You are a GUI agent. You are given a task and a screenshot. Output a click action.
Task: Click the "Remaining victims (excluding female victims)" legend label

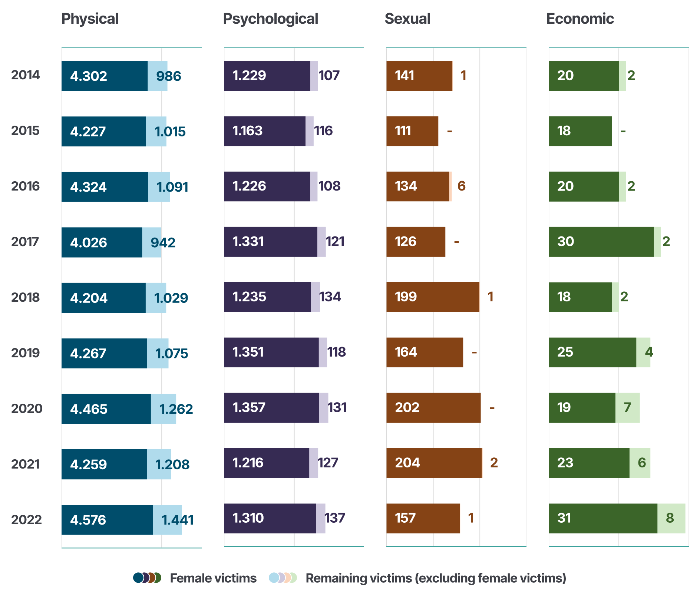[436, 578]
